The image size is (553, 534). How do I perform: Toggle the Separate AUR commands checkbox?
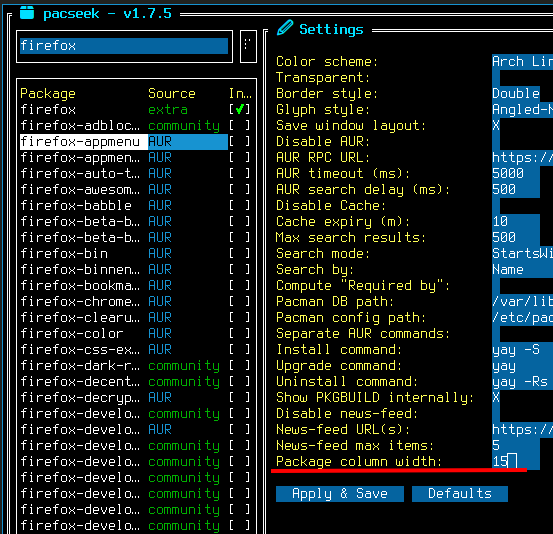click(496, 334)
